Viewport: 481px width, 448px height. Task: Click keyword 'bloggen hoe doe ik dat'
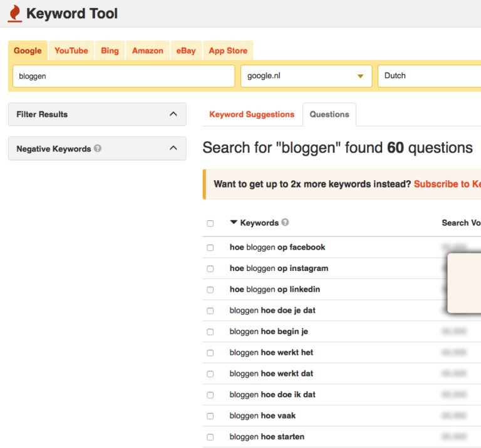(272, 395)
